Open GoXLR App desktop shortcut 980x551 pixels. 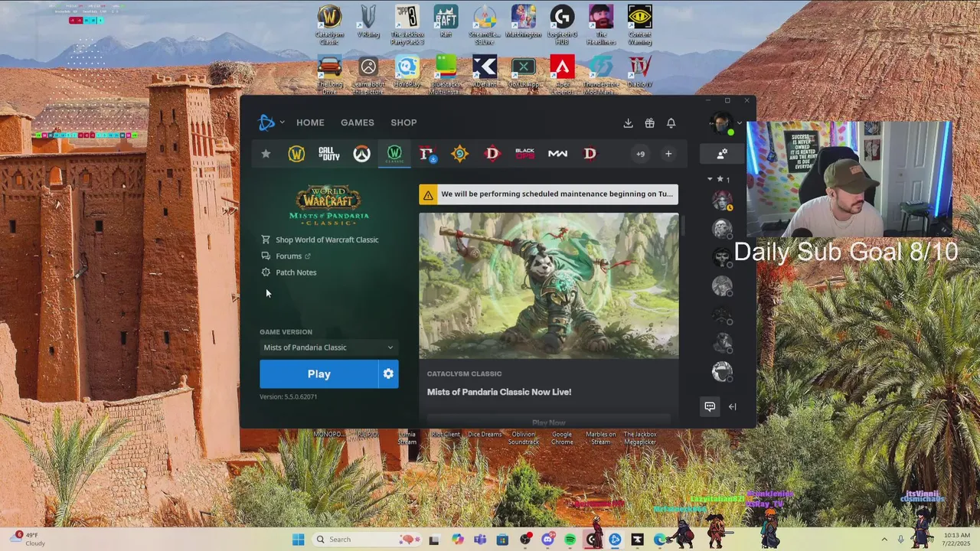524,72
